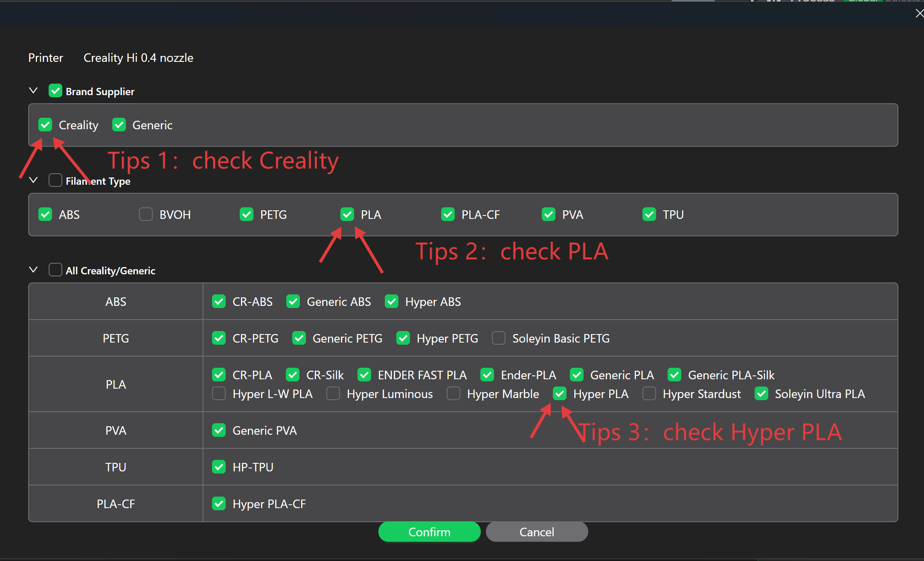
Task: Check the Hyper L-W PLA filament
Action: click(219, 394)
